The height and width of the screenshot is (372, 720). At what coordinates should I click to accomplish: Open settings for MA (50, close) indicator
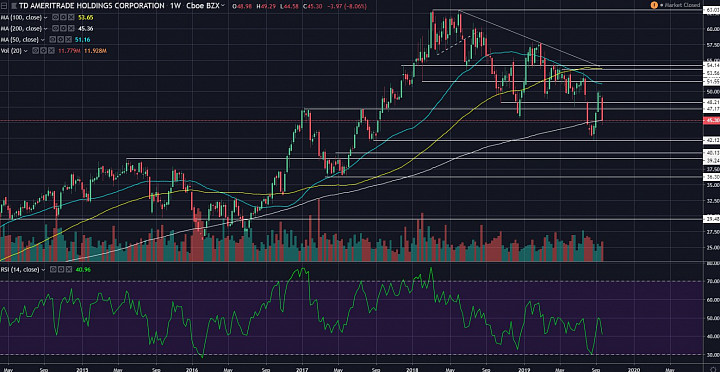(61, 39)
